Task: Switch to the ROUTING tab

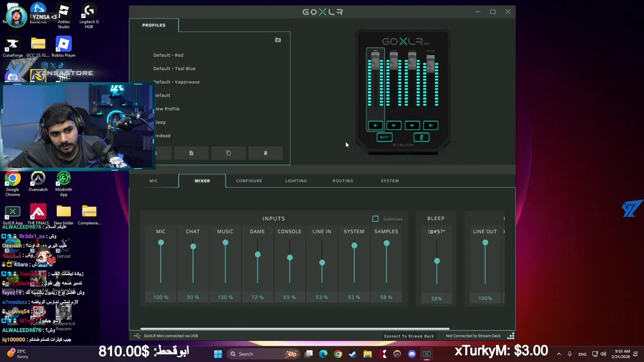Action: click(343, 181)
